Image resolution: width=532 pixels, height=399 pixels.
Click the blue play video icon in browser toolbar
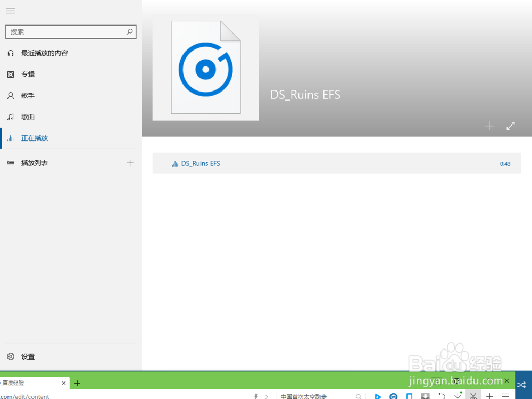(378, 396)
